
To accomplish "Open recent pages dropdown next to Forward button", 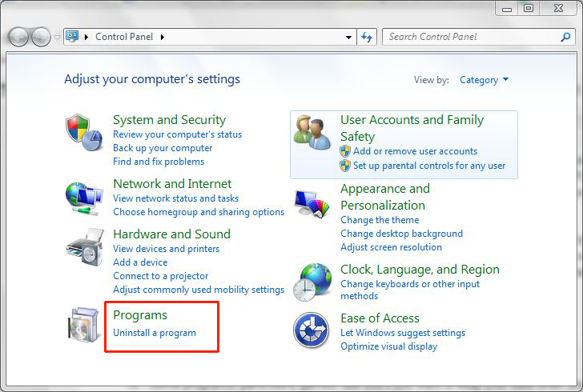I will coord(57,37).
